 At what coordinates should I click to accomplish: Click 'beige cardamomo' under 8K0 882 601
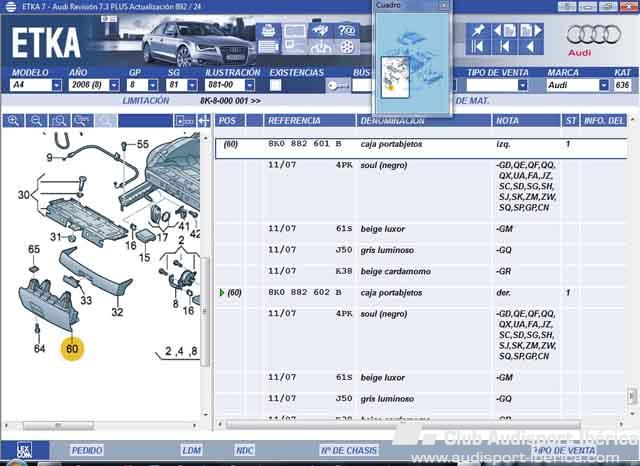[396, 271]
